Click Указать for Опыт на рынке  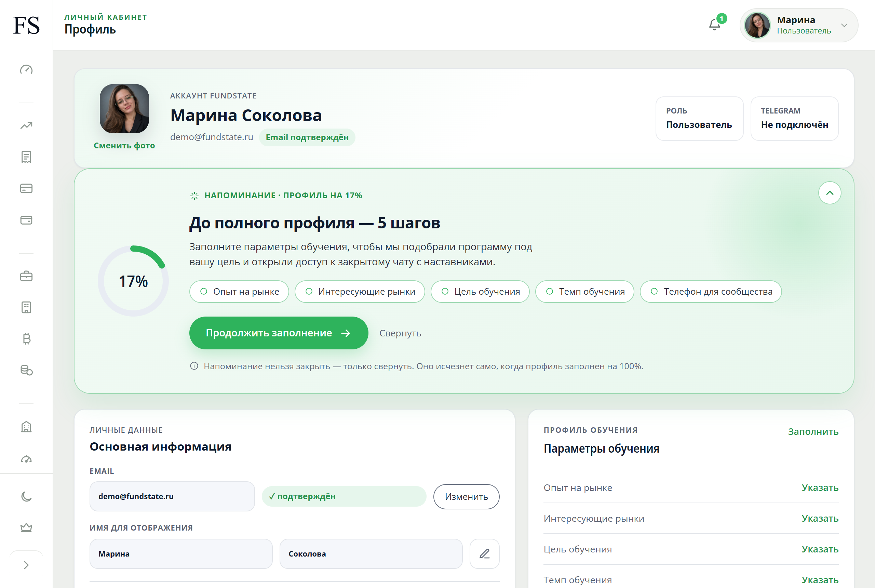pos(820,487)
